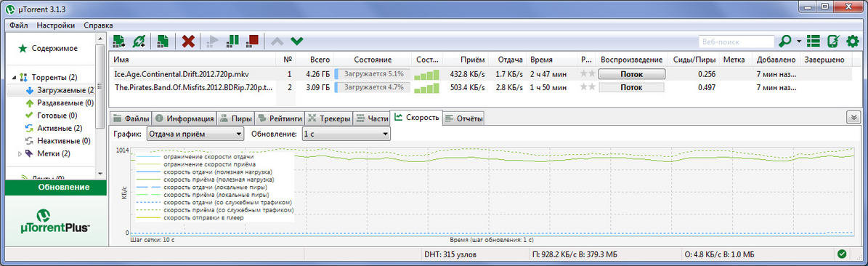
Task: Pause the torrent using pause icon
Action: coord(233,41)
